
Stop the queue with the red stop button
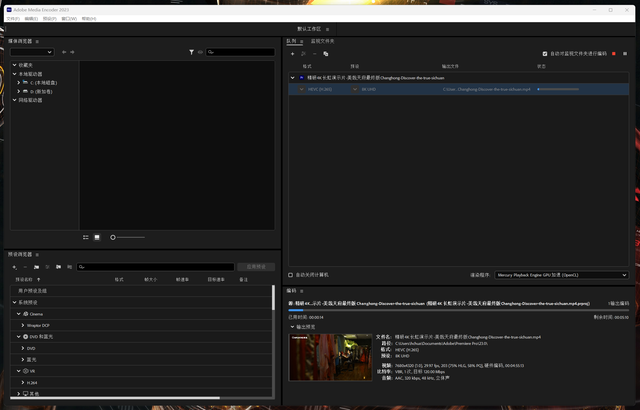(x=613, y=54)
